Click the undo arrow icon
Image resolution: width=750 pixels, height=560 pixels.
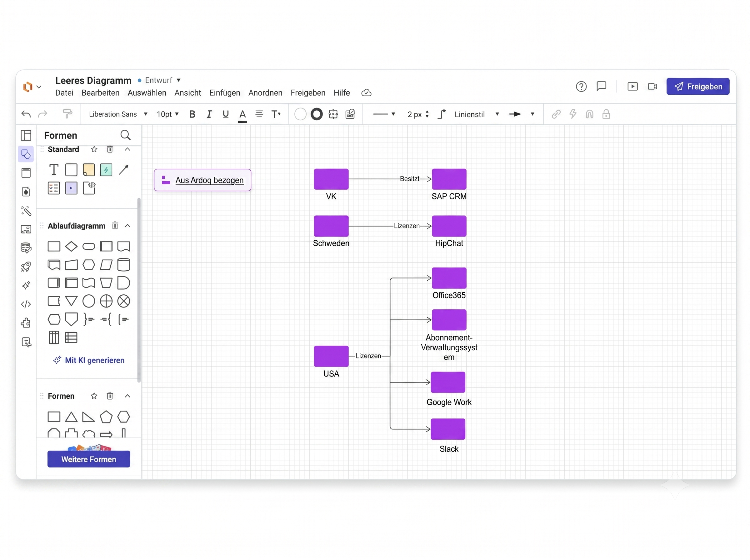[x=26, y=114]
